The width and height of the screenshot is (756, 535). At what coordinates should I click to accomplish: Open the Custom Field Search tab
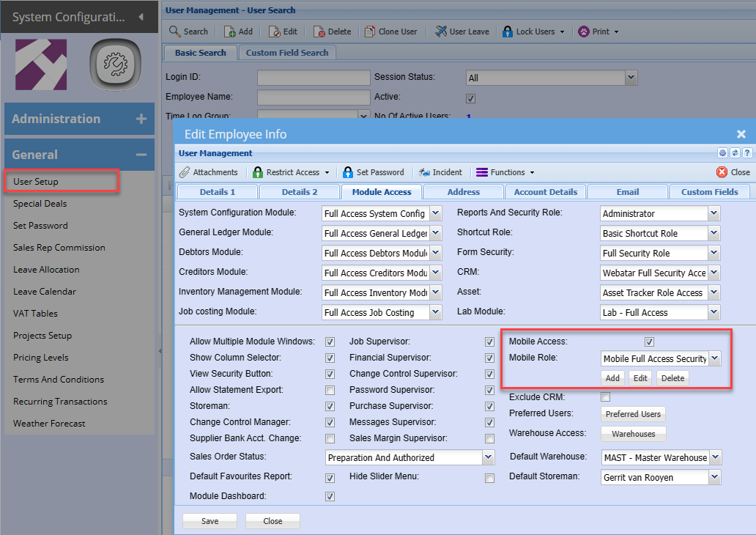pos(287,53)
